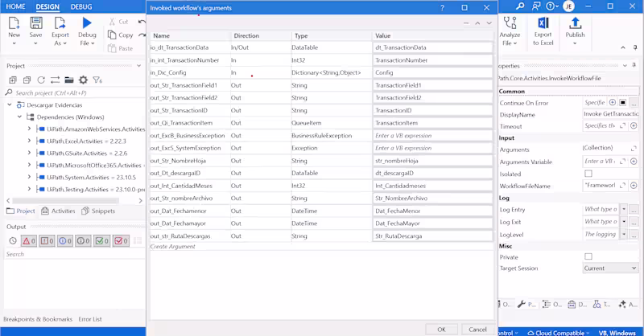
Task: Open project settings gear icon
Action: (83, 80)
